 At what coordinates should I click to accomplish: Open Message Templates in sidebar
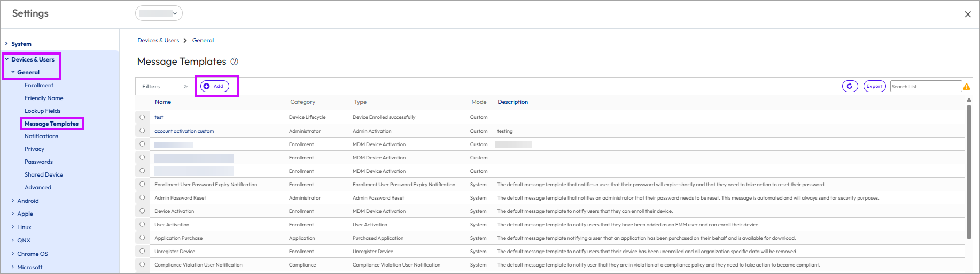51,124
